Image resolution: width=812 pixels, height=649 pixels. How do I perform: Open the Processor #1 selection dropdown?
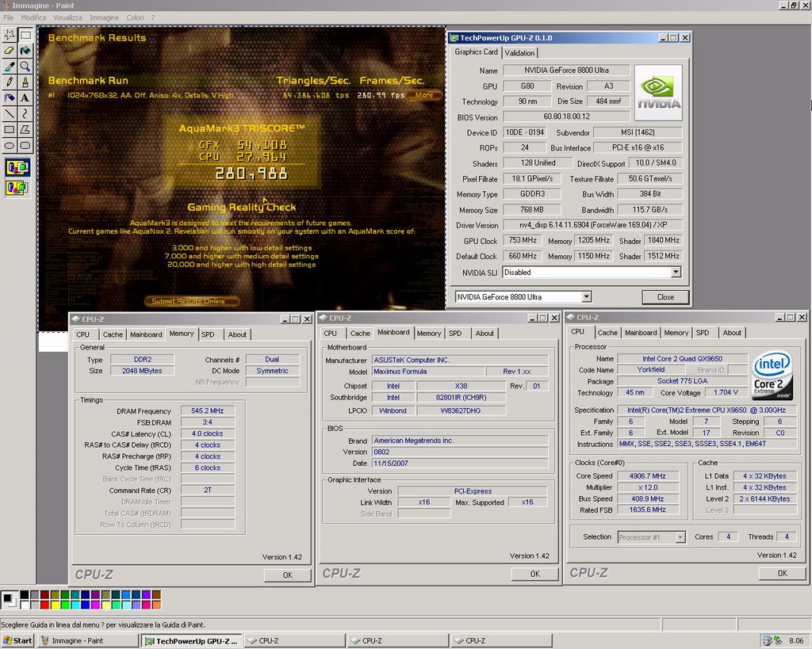pyautogui.click(x=680, y=538)
